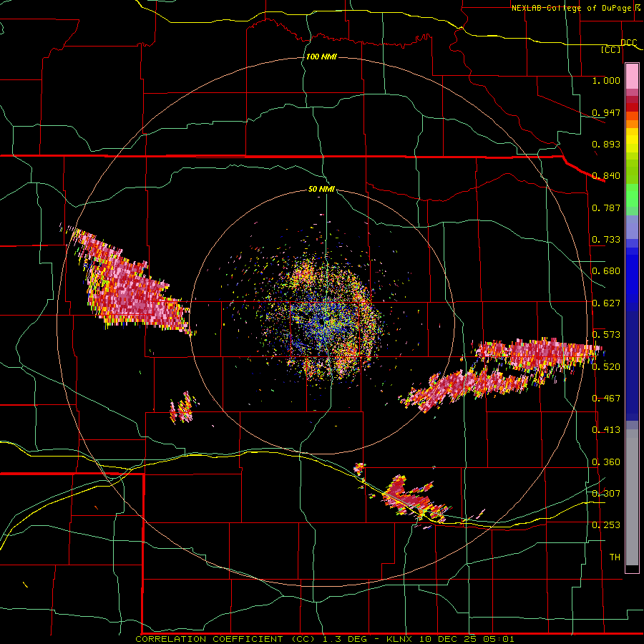Click the 0.307 legend value

(606, 494)
